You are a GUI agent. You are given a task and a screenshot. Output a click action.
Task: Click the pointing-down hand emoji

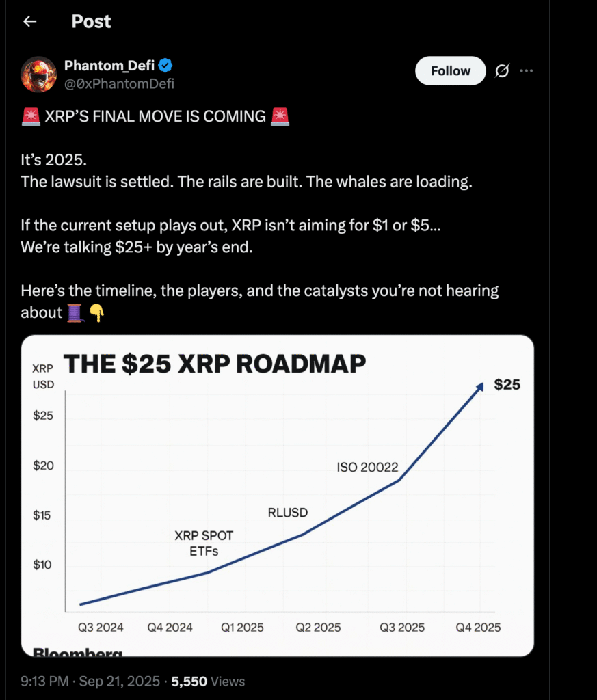pos(95,313)
